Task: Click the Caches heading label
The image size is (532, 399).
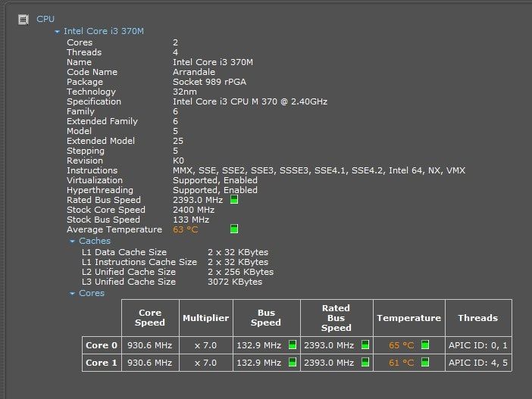Action: (x=95, y=241)
